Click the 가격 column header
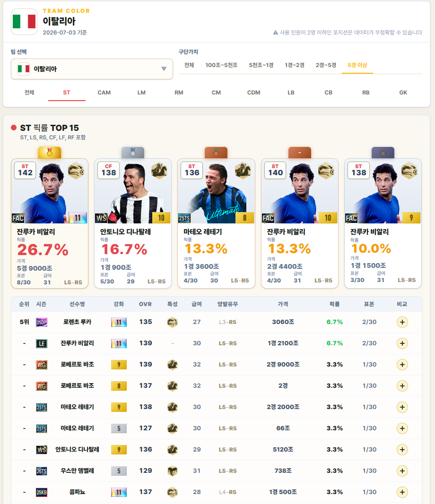This screenshot has width=435, height=504. point(283,304)
